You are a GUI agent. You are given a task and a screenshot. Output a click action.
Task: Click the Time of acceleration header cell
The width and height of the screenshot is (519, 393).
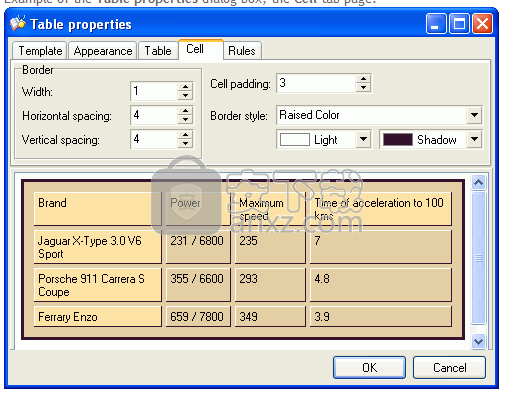[x=381, y=209]
